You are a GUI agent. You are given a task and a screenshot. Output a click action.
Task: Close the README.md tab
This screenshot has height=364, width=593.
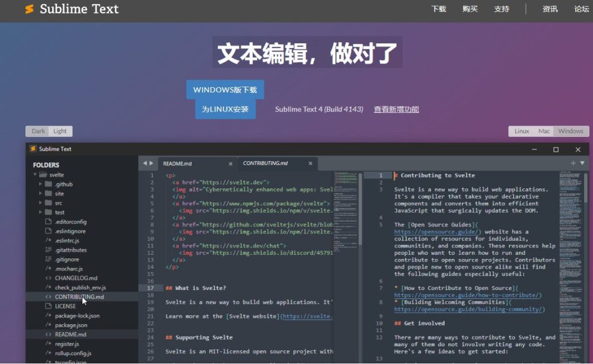click(230, 164)
